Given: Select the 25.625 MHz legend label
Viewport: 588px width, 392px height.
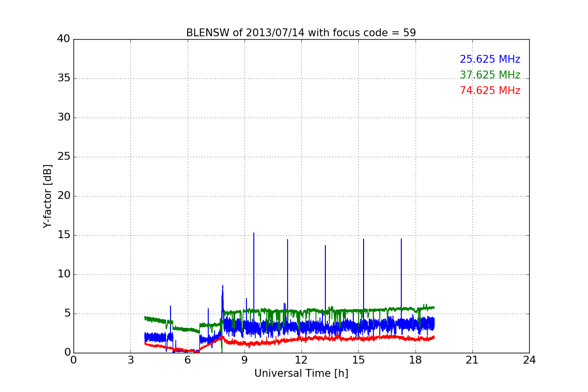Looking at the screenshot, I should point(490,59).
